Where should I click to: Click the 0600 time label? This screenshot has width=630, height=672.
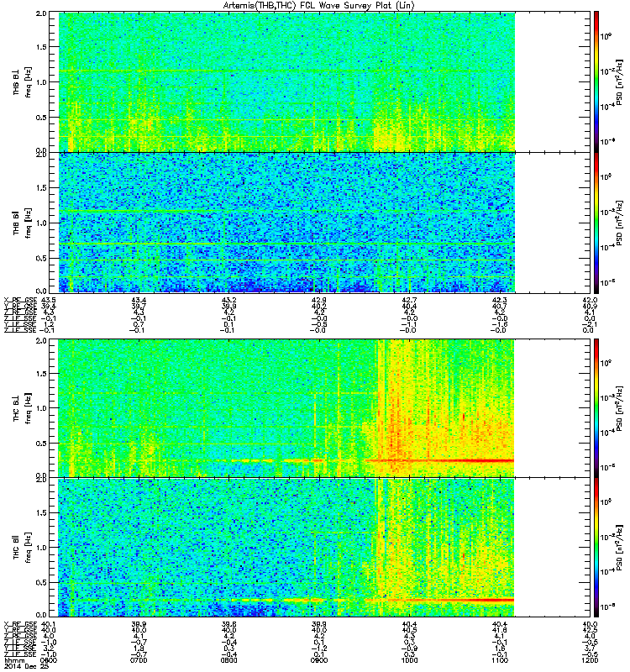[x=48, y=660]
